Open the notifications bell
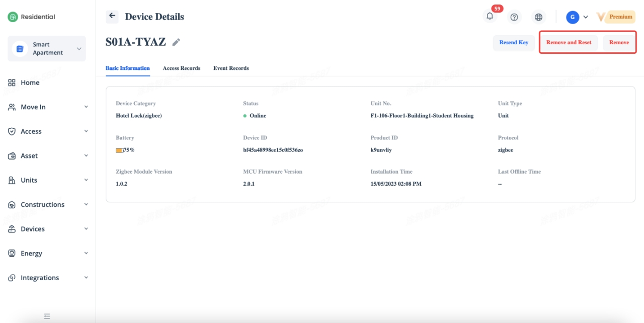644x323 pixels. (x=490, y=17)
